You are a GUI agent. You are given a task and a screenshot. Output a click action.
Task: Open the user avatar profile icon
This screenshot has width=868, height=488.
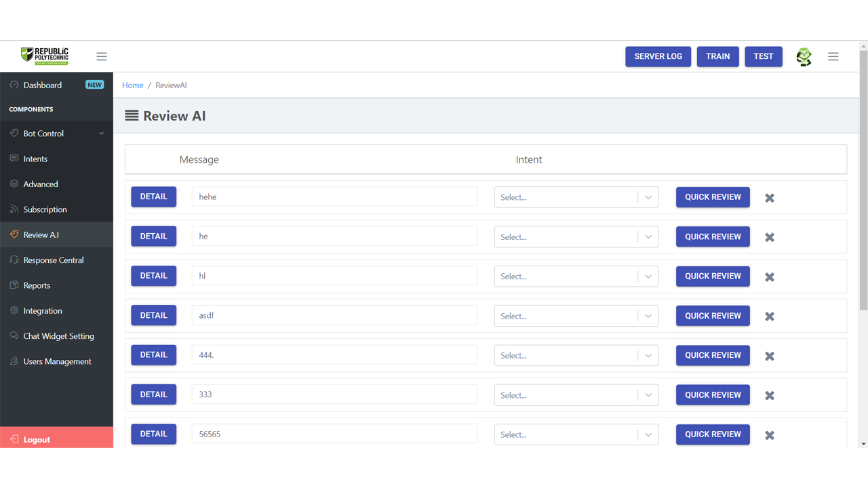[804, 57]
